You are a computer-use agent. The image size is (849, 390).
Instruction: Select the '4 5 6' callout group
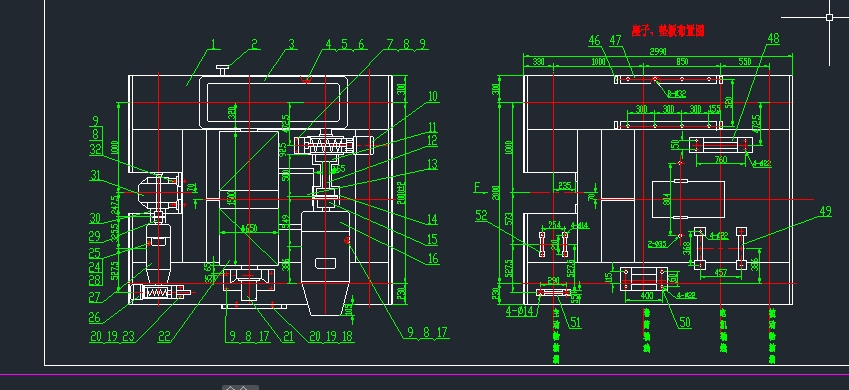[344, 44]
